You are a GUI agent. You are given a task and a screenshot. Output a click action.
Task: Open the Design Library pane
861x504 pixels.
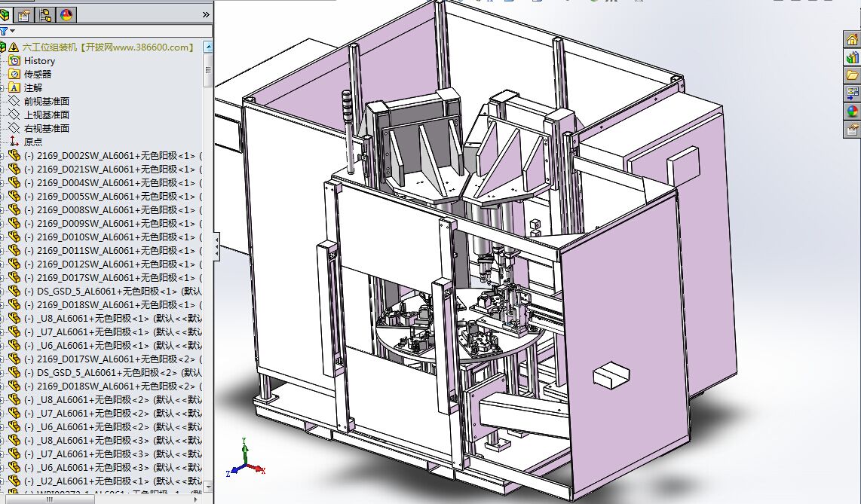click(852, 57)
